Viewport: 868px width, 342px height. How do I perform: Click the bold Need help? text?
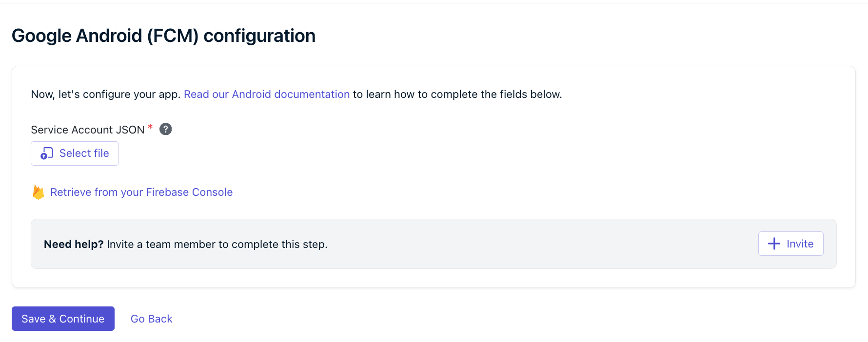pos(74,244)
